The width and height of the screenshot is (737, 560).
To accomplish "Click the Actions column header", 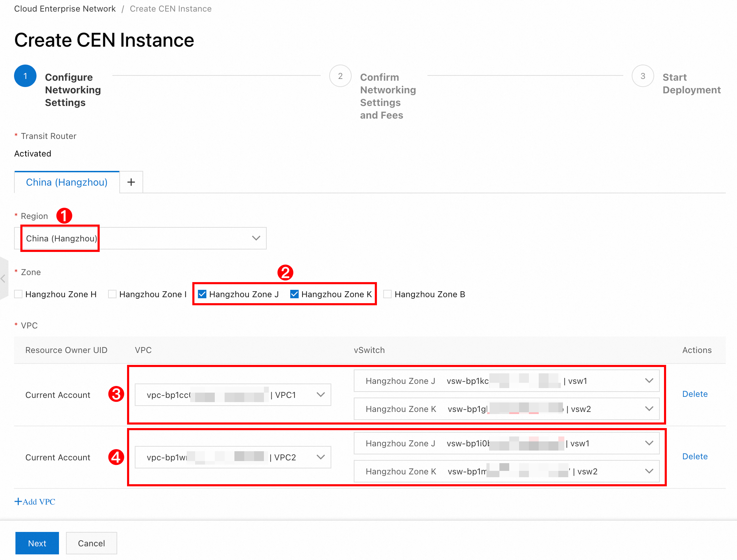I will pyautogui.click(x=697, y=350).
